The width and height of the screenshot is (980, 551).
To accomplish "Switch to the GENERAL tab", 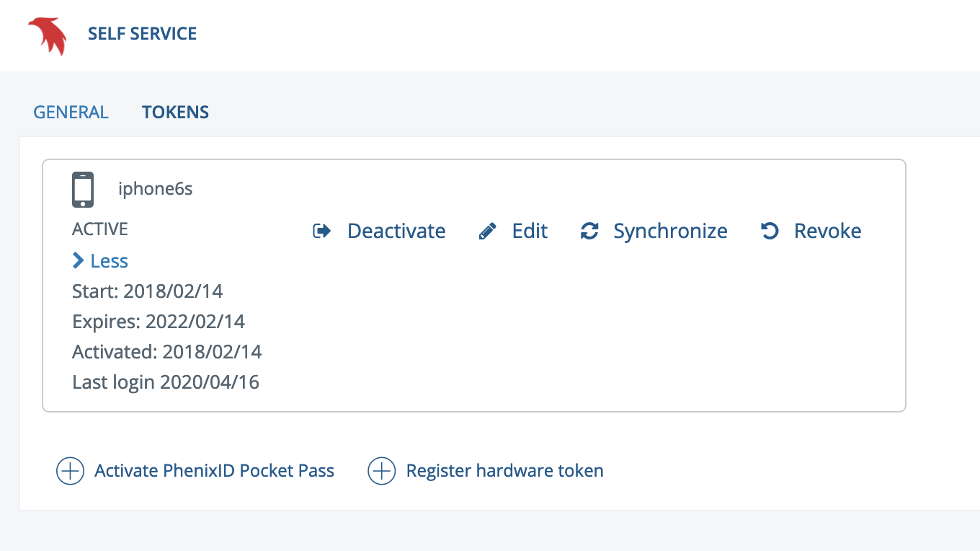I will click(71, 113).
